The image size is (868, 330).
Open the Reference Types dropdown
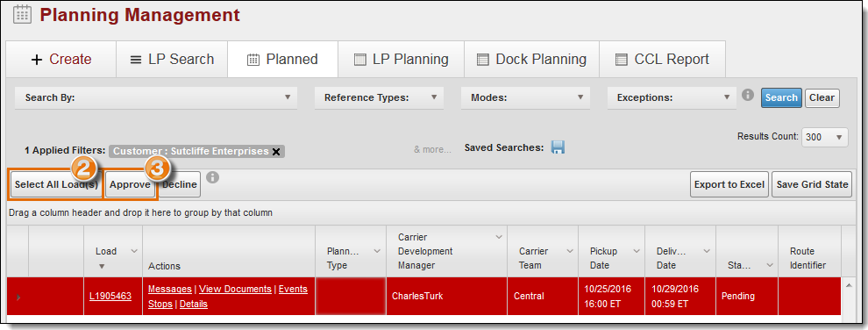point(379,97)
